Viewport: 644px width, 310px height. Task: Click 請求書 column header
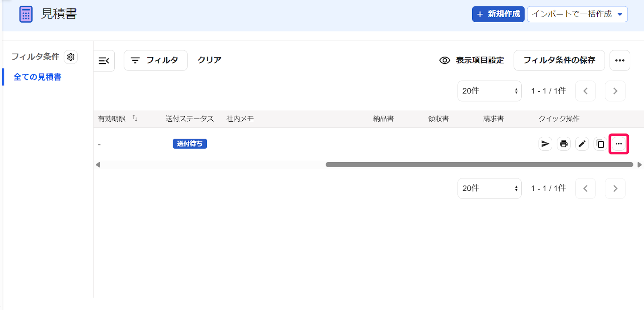tap(493, 119)
